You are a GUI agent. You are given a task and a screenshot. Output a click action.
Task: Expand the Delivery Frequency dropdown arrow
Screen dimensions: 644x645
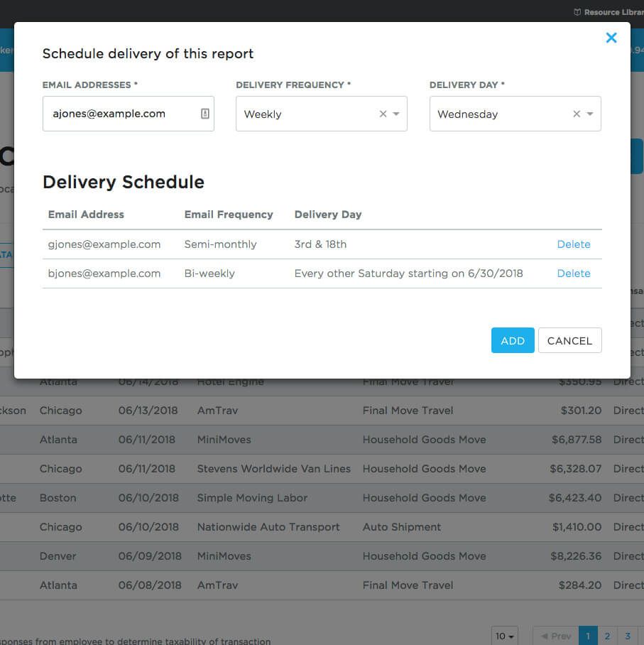[x=396, y=114]
